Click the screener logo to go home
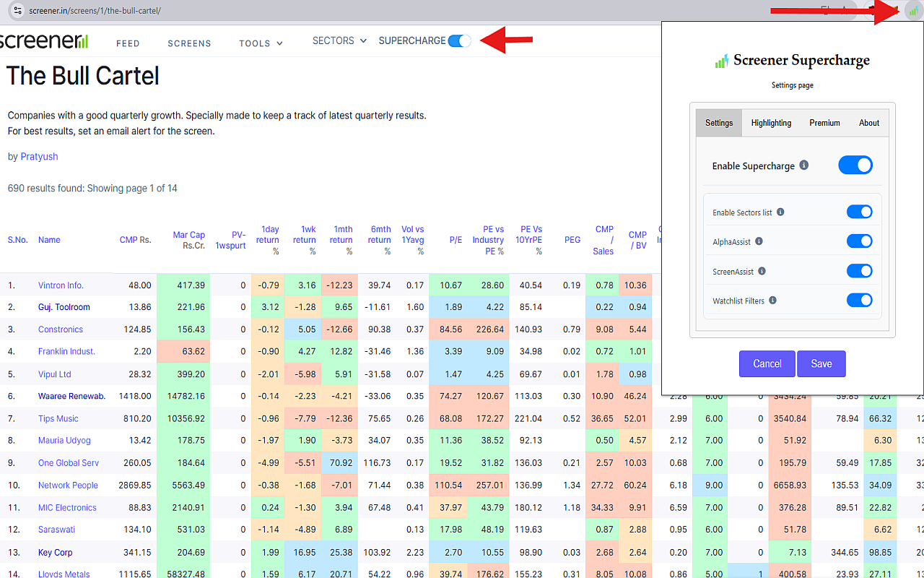924x578 pixels. 43,41
